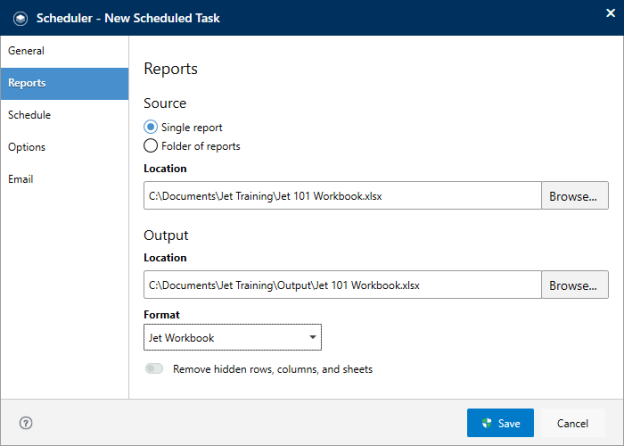Close the New Scheduled Task dialog
This screenshot has height=446, width=624.
(610, 13)
